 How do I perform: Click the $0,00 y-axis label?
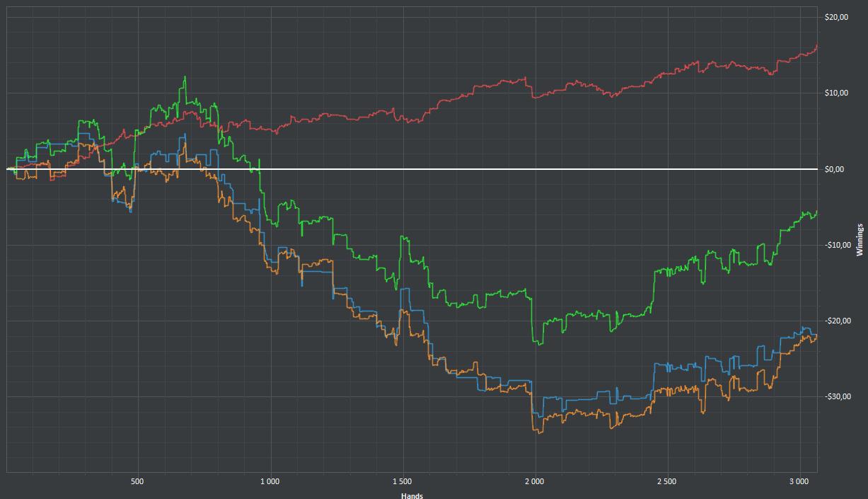coord(835,169)
